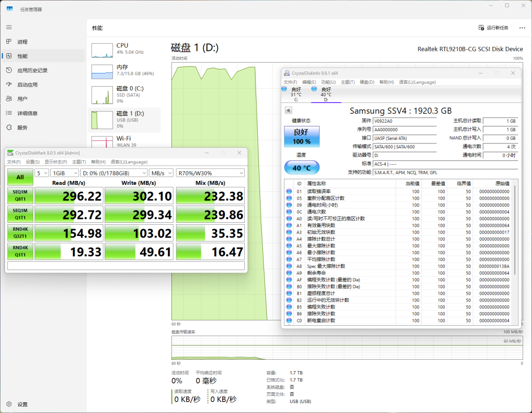Click the CrystalDiskMark title bar icon

10,153
